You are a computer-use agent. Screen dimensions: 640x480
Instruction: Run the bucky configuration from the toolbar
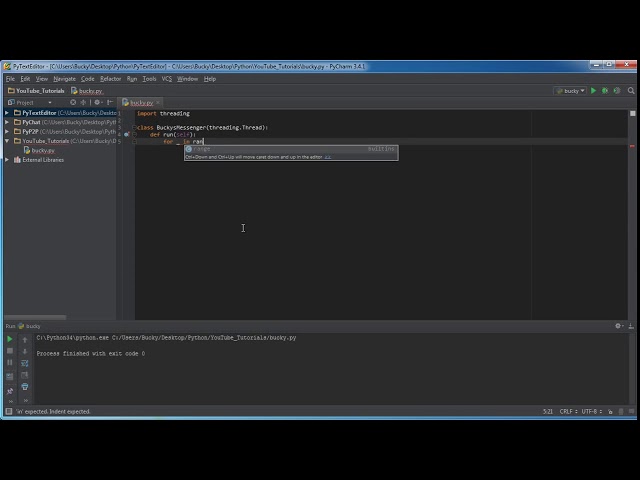(593, 91)
